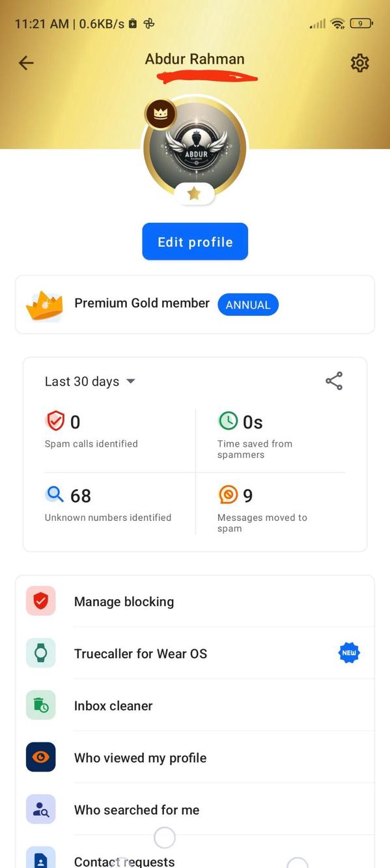The width and height of the screenshot is (390, 868).
Task: Tap the blue search icon for unknown numbers
Action: tap(55, 494)
